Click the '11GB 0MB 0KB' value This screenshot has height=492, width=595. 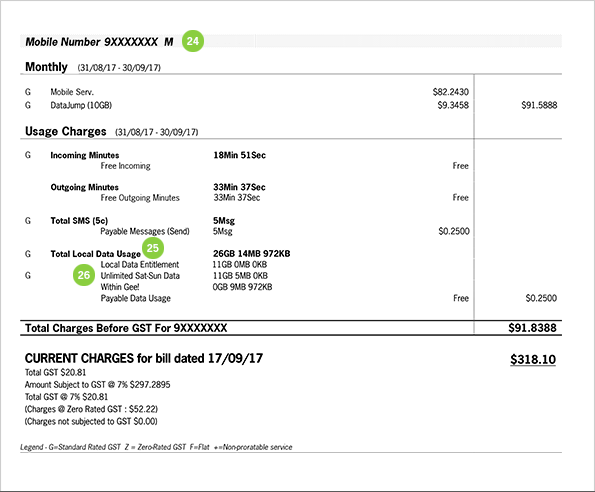click(x=240, y=264)
